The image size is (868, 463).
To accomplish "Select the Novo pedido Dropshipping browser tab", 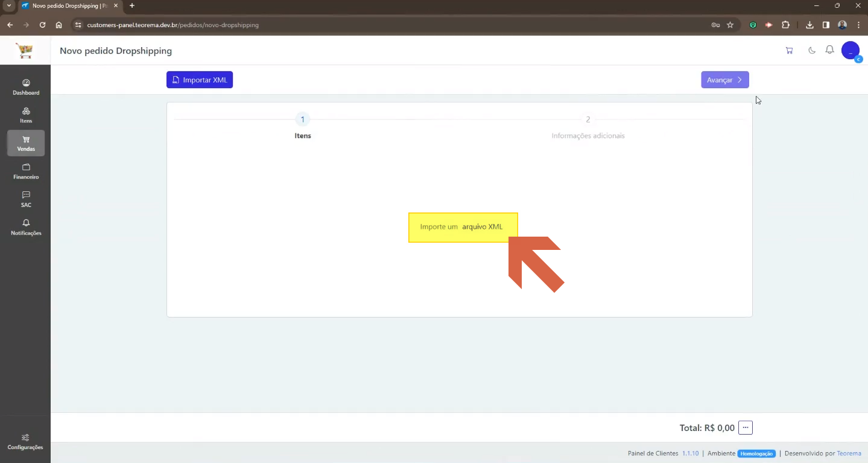I will tap(69, 5).
